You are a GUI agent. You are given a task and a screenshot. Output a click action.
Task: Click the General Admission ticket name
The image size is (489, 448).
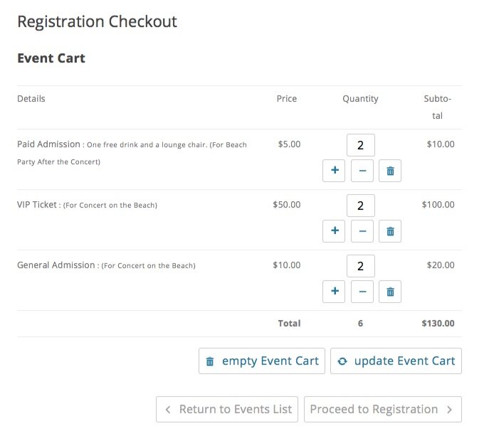click(56, 265)
